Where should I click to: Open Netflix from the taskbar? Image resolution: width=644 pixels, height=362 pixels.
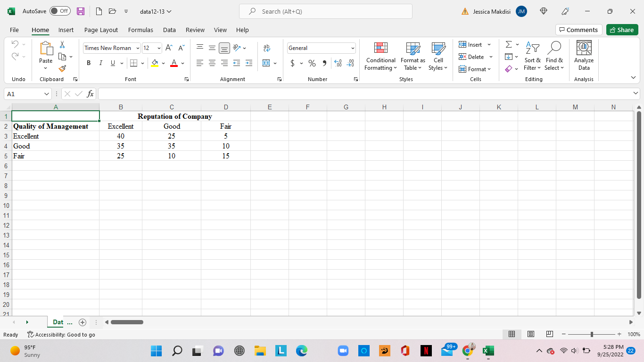(426, 351)
